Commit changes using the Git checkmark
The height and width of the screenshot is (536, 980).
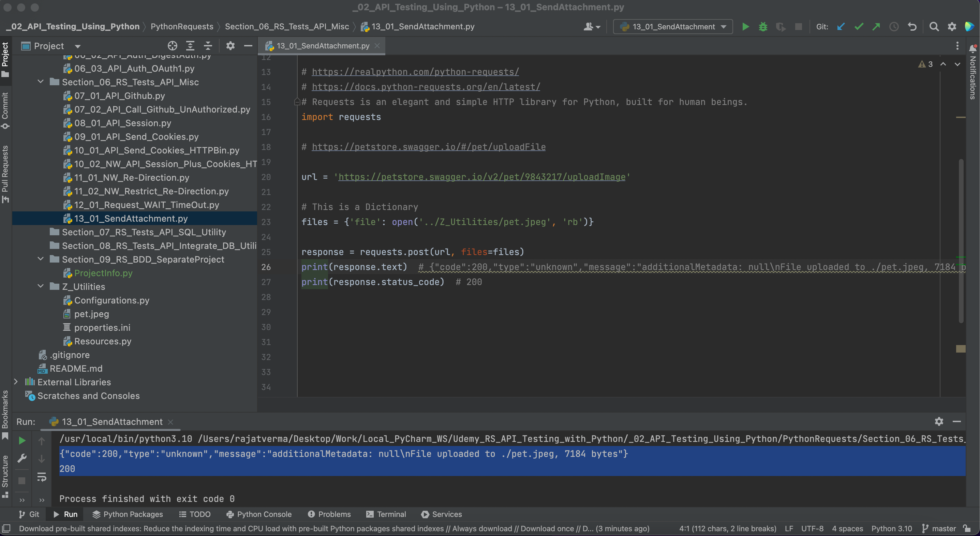pos(859,27)
